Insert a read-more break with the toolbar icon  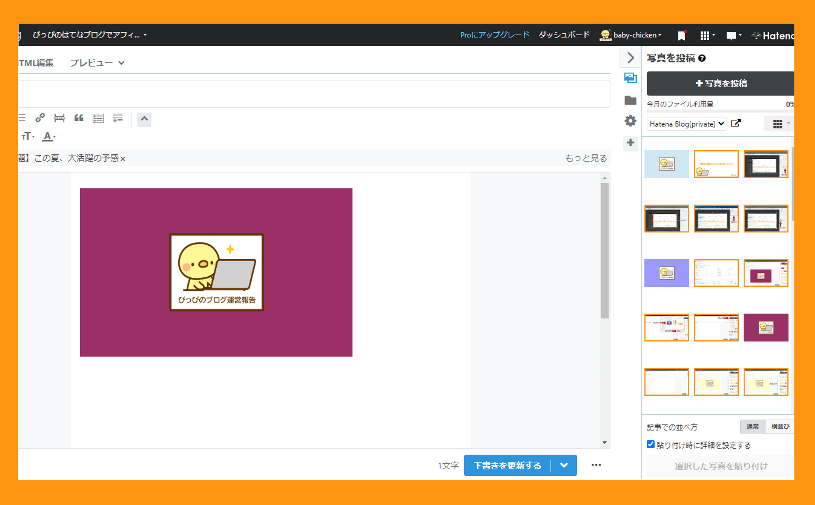pyautogui.click(x=60, y=118)
